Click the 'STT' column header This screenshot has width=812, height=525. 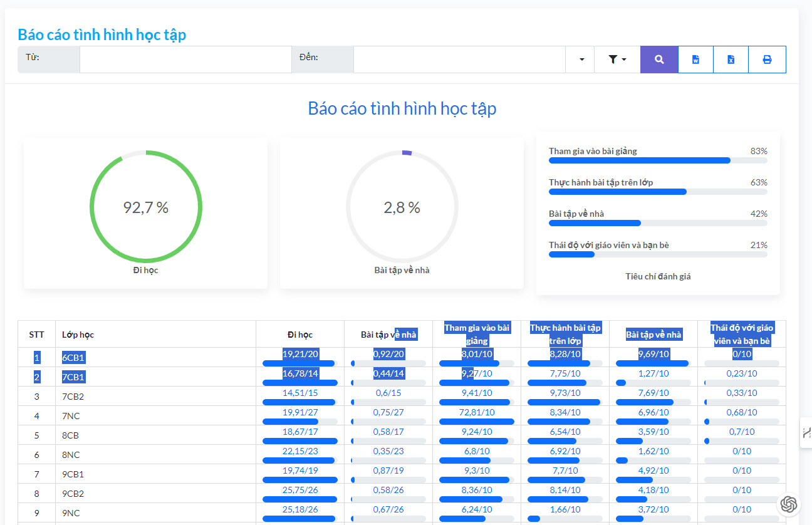pos(36,335)
